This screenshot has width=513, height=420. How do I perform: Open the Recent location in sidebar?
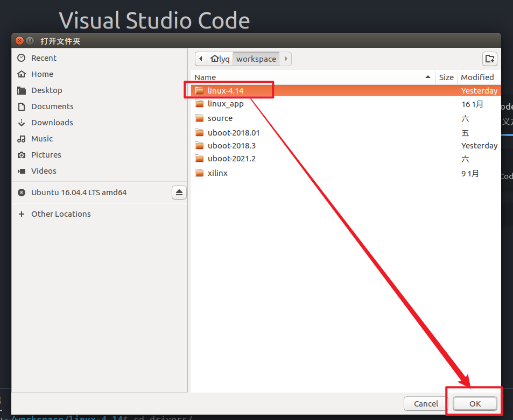[x=100, y=58]
